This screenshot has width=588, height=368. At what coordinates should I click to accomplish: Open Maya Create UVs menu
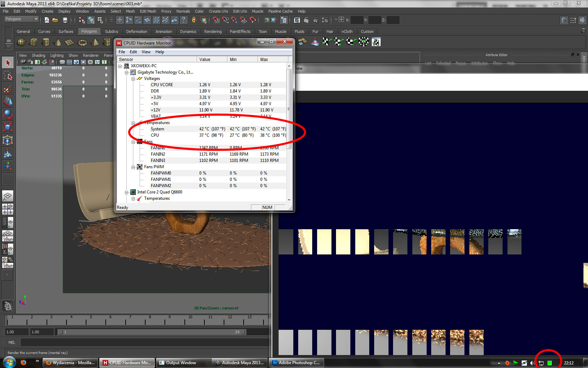(218, 11)
